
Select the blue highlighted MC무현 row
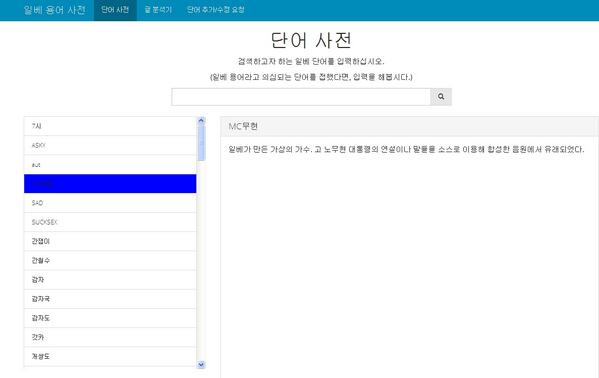110,183
